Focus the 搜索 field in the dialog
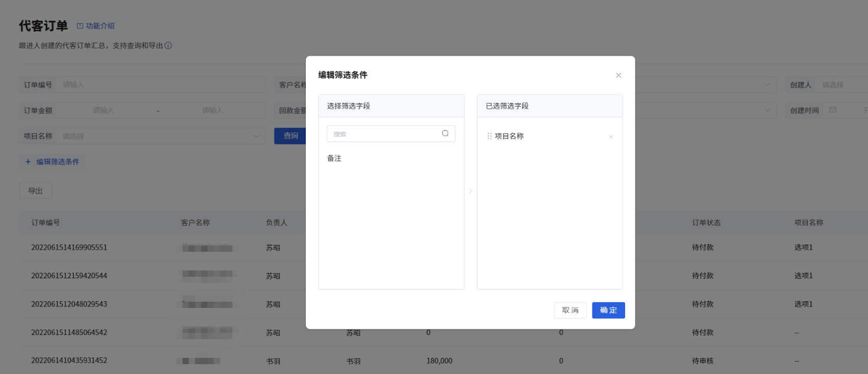The image size is (868, 374). click(x=391, y=134)
